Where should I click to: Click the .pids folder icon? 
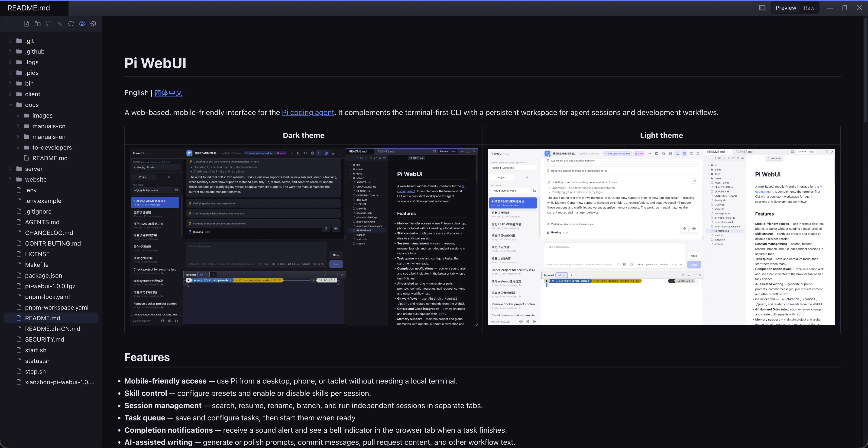pos(19,73)
